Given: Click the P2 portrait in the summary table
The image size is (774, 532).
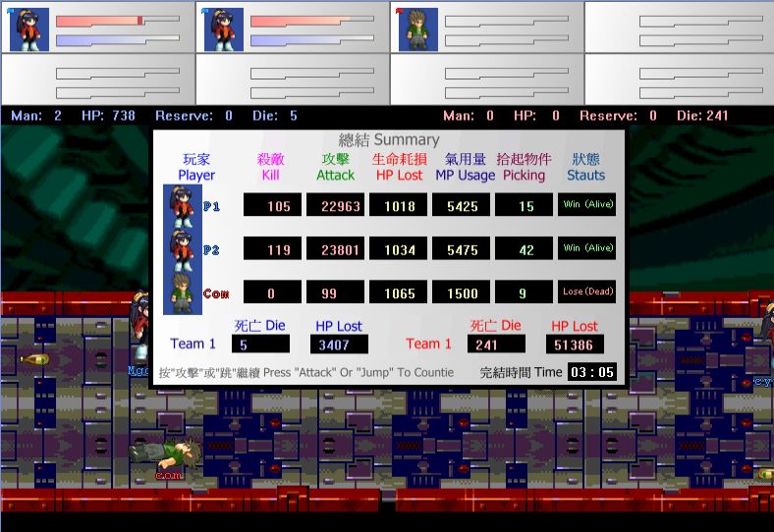Looking at the screenshot, I should (x=183, y=250).
